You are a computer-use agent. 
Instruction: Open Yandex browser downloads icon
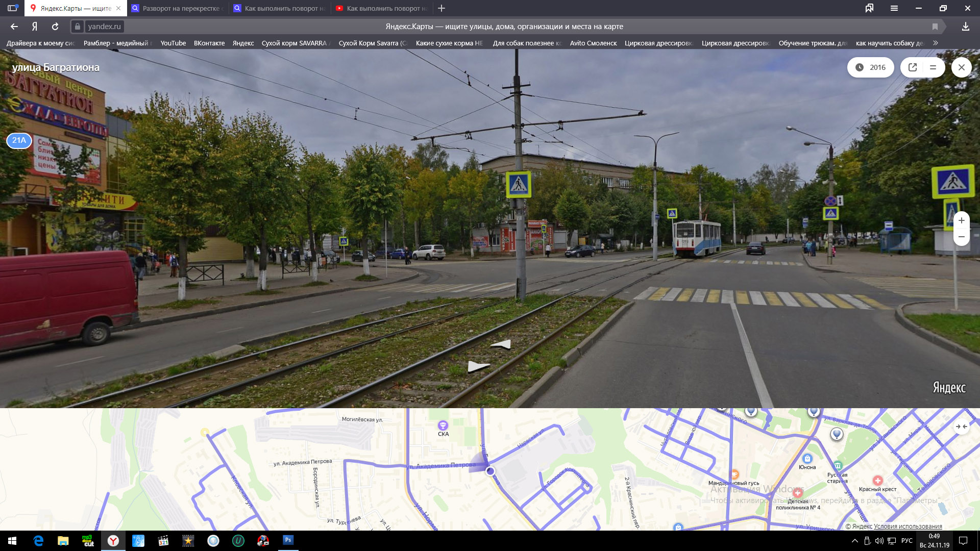[x=965, y=27]
